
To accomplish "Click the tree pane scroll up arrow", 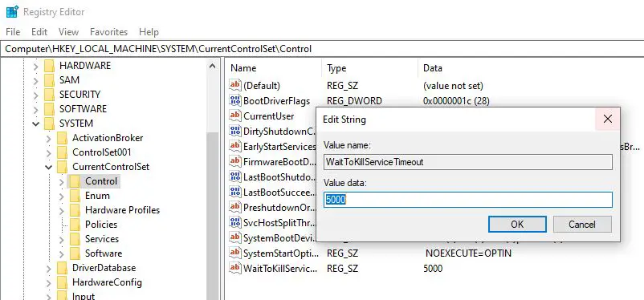I will click(x=212, y=66).
